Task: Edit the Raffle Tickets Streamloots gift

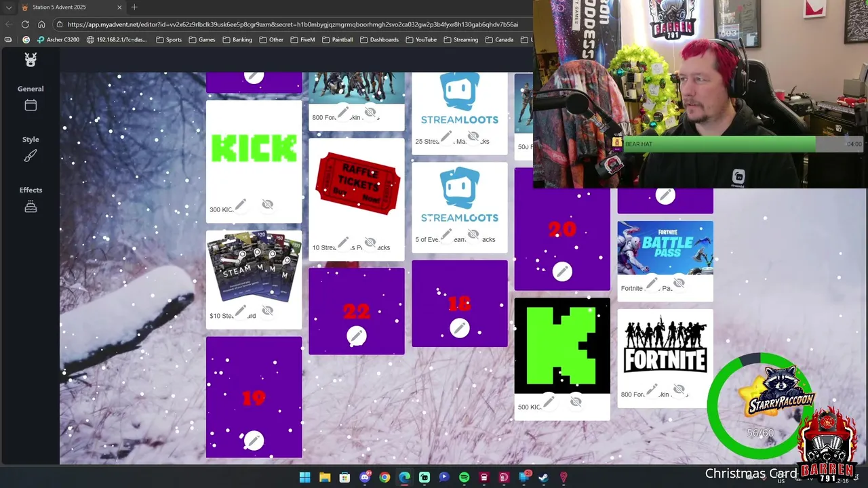Action: pyautogui.click(x=343, y=242)
